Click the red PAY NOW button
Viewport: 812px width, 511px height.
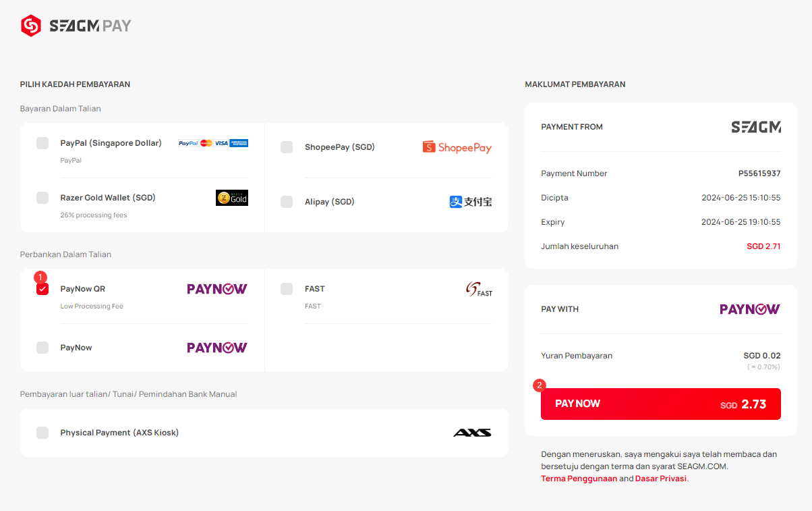point(661,404)
